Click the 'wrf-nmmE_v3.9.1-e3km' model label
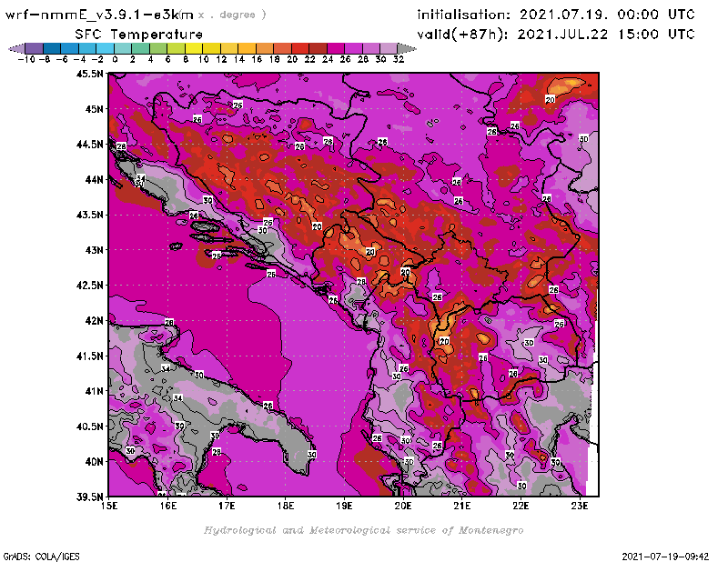The height and width of the screenshot is (562, 728). coord(99,15)
